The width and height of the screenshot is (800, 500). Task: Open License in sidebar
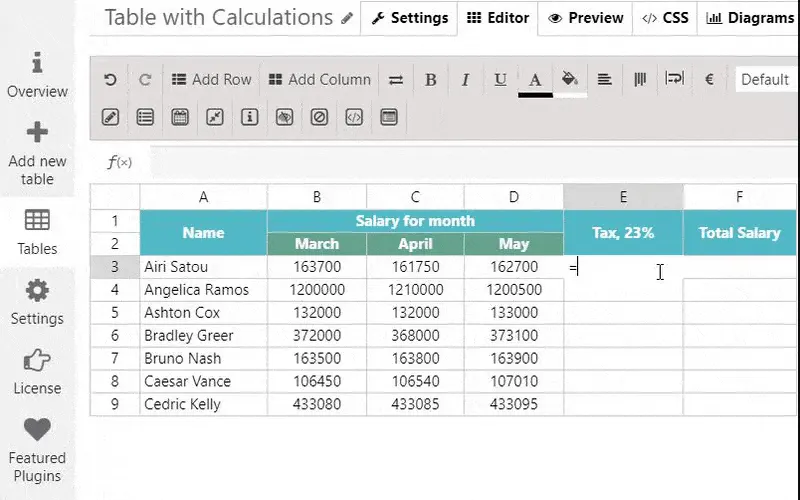[x=37, y=372]
